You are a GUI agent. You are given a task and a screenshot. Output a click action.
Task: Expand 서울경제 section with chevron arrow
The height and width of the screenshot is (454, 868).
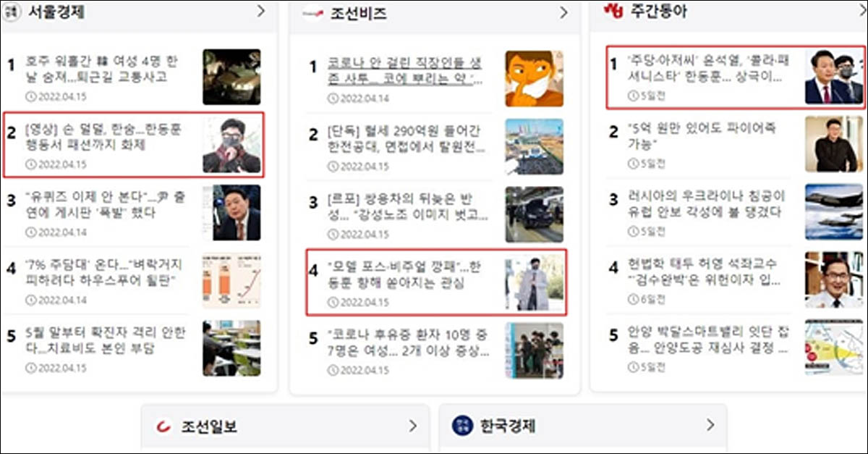click(261, 11)
